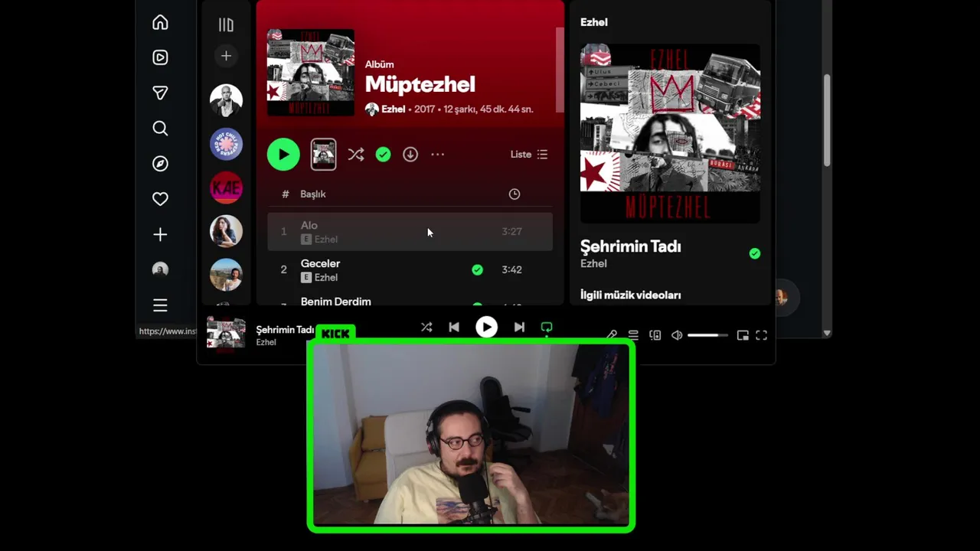Select the Benim Derdim track
980x551 pixels.
point(335,302)
